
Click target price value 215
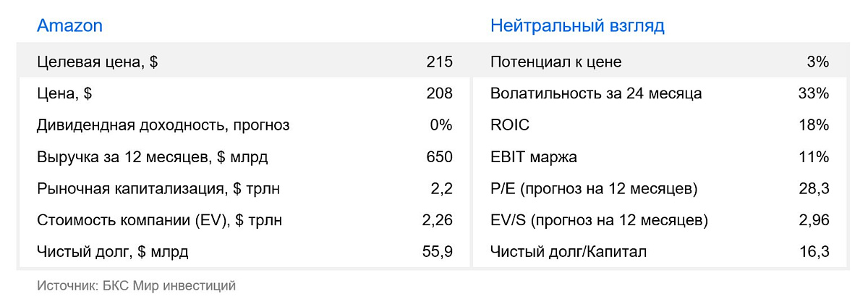coord(440,62)
